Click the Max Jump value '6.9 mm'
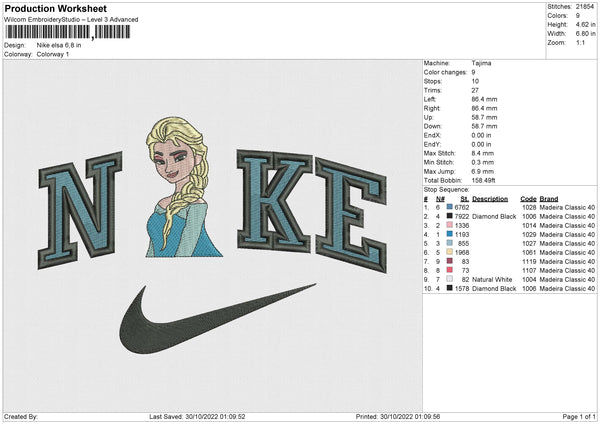This screenshot has width=600, height=424. click(x=483, y=171)
